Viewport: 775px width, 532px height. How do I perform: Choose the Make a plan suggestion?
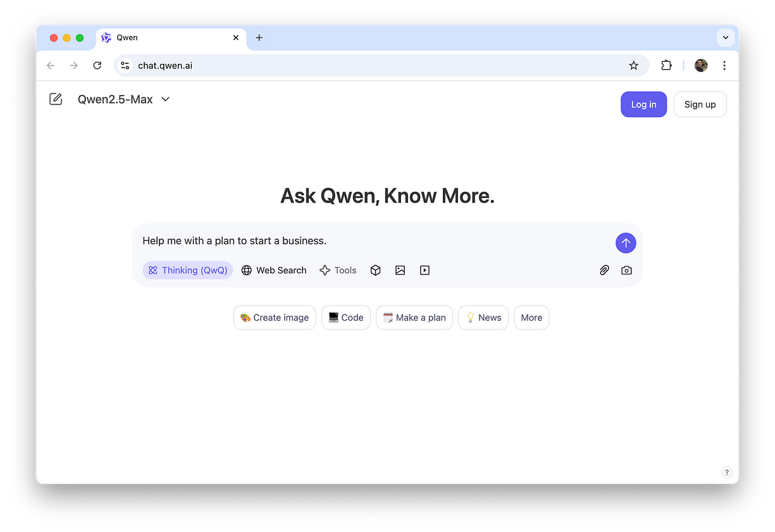pos(414,318)
